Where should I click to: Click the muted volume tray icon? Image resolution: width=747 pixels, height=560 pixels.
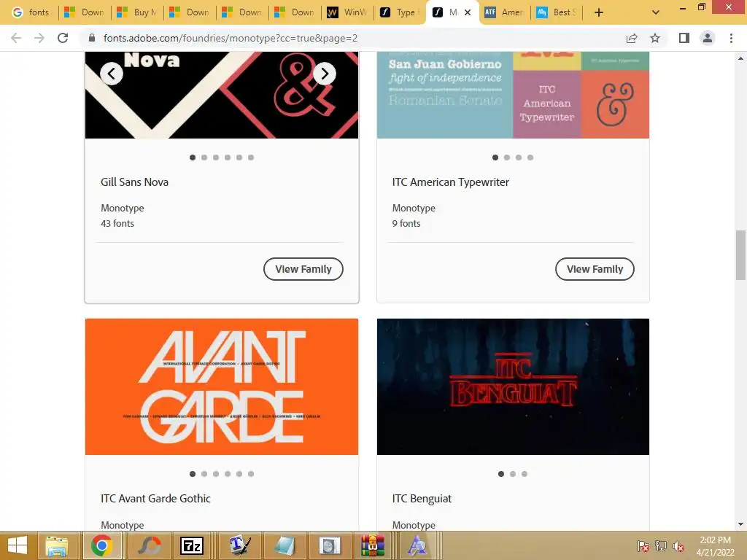click(x=678, y=546)
